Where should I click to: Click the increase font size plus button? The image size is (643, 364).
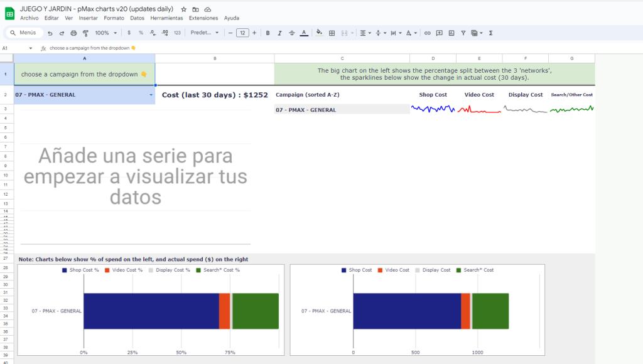pyautogui.click(x=254, y=33)
